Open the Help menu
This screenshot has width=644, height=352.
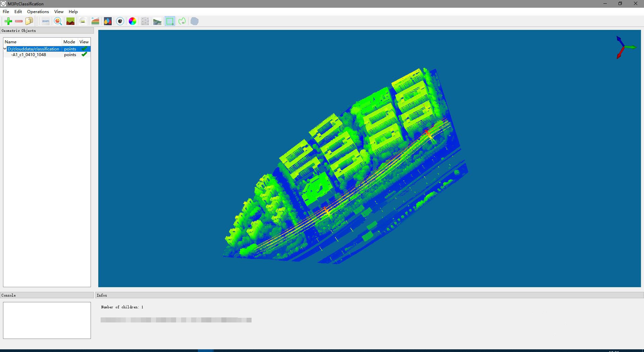coord(73,11)
